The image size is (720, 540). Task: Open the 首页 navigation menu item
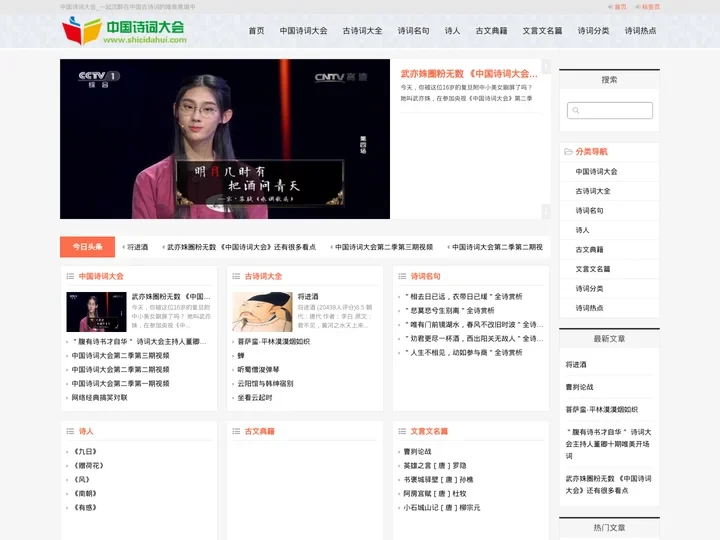click(256, 31)
